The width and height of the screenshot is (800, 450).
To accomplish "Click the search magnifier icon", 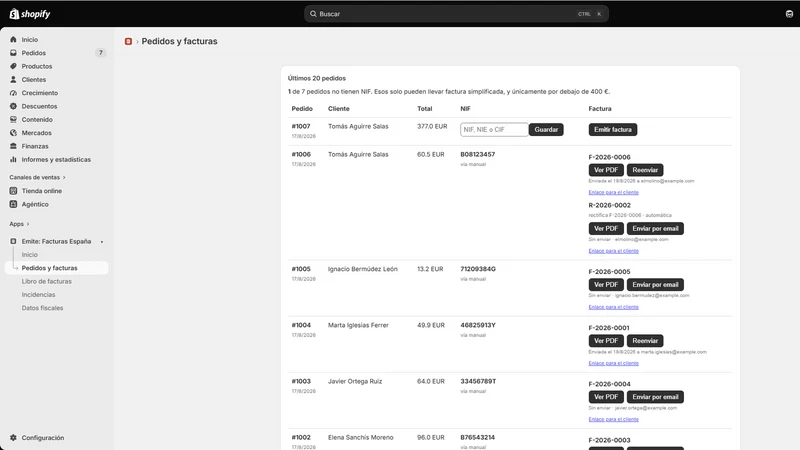I will [x=313, y=14].
